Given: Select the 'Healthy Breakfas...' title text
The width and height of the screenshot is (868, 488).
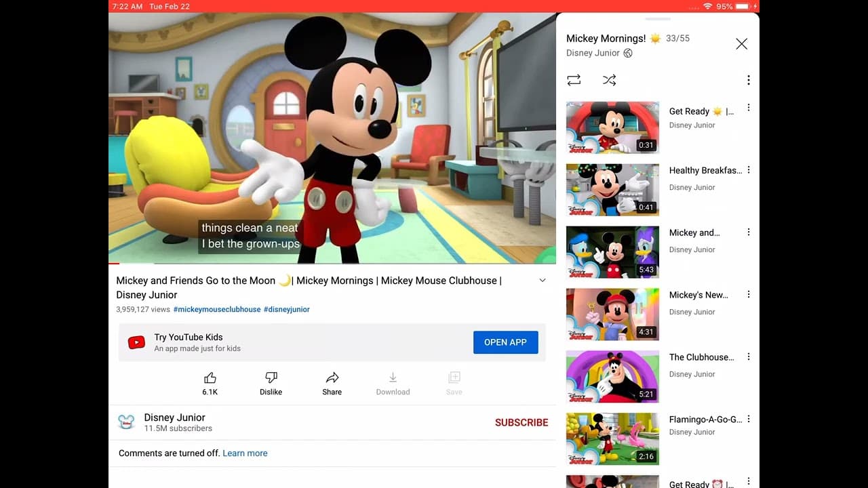Looking at the screenshot, I should 705,170.
